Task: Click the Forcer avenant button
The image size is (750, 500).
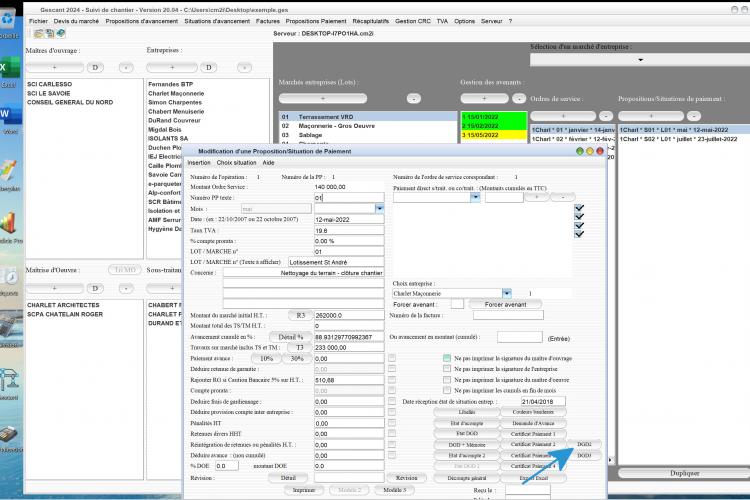Action: click(505, 304)
